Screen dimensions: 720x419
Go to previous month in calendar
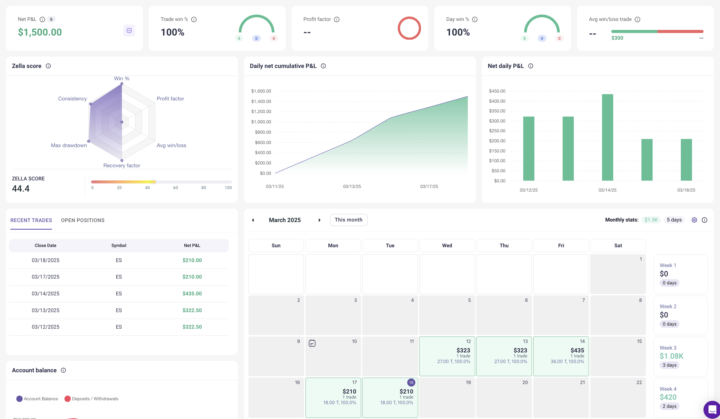pos(253,220)
